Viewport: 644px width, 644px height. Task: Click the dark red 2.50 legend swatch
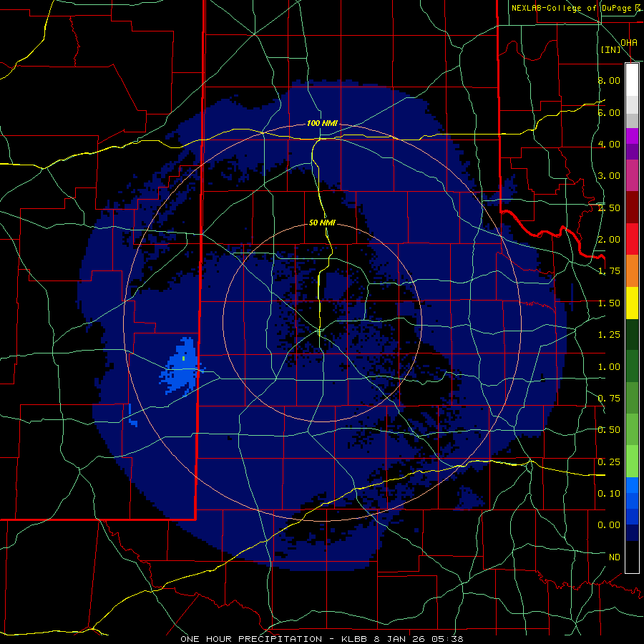[x=632, y=208]
